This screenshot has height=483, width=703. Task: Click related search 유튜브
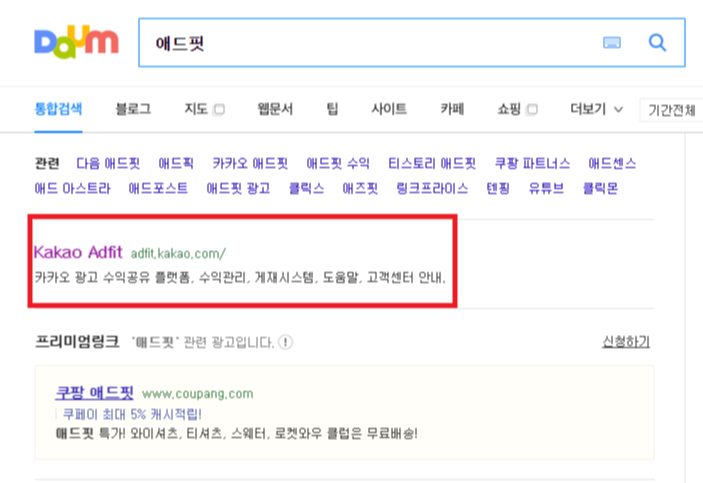[x=546, y=188]
